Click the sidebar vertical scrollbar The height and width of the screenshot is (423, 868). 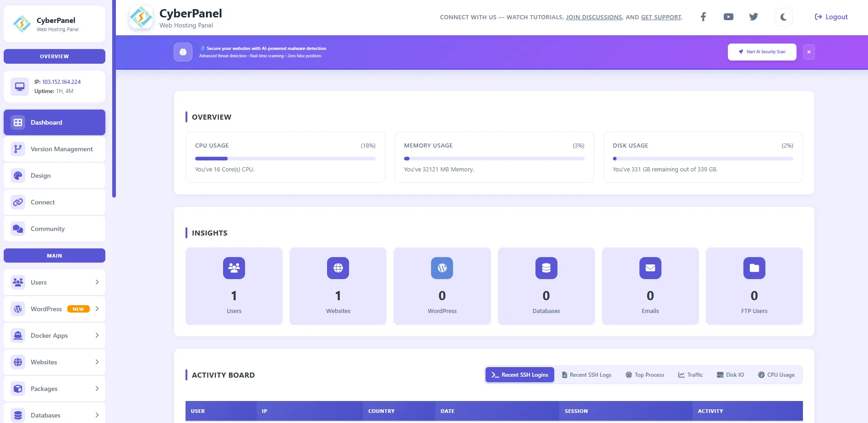coord(114,99)
